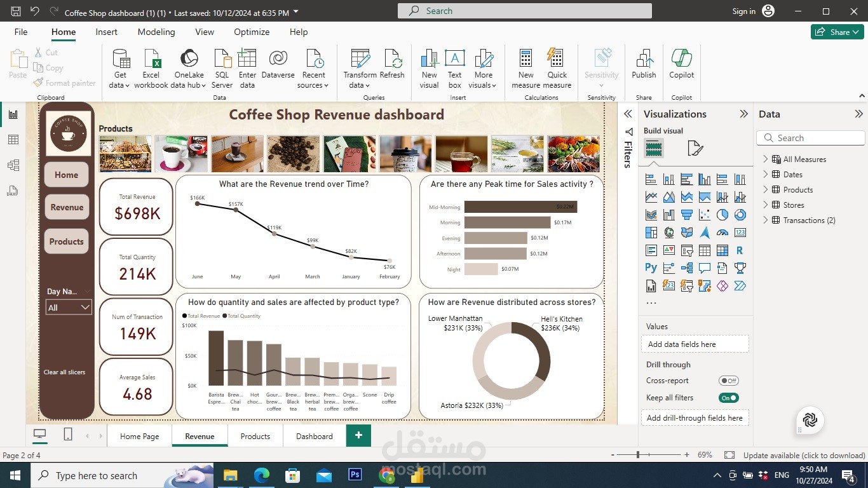Screen dimensions: 868x488
Task: Choose the donut chart visual
Action: tap(740, 215)
